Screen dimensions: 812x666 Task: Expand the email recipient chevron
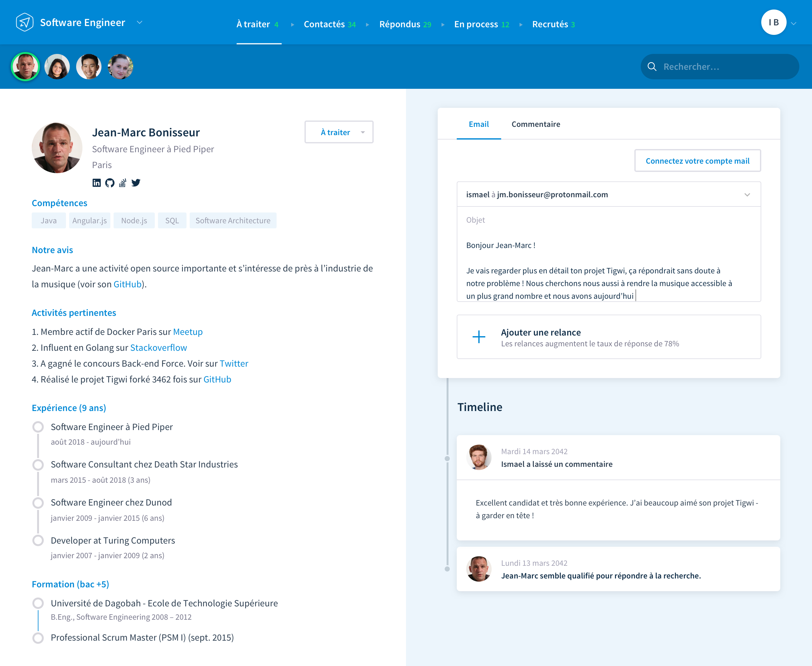[x=747, y=194]
